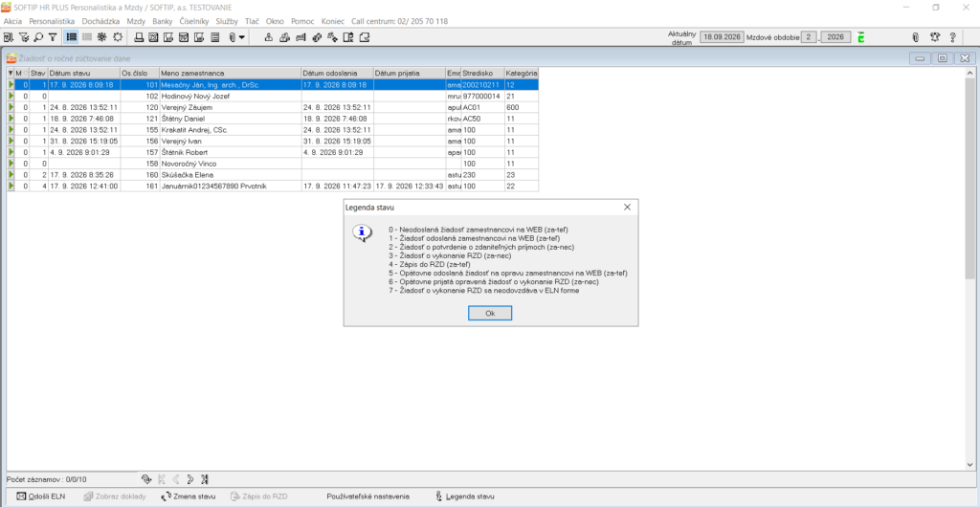Click the document export icon
The width and height of the screenshot is (980, 507).
[x=348, y=37]
